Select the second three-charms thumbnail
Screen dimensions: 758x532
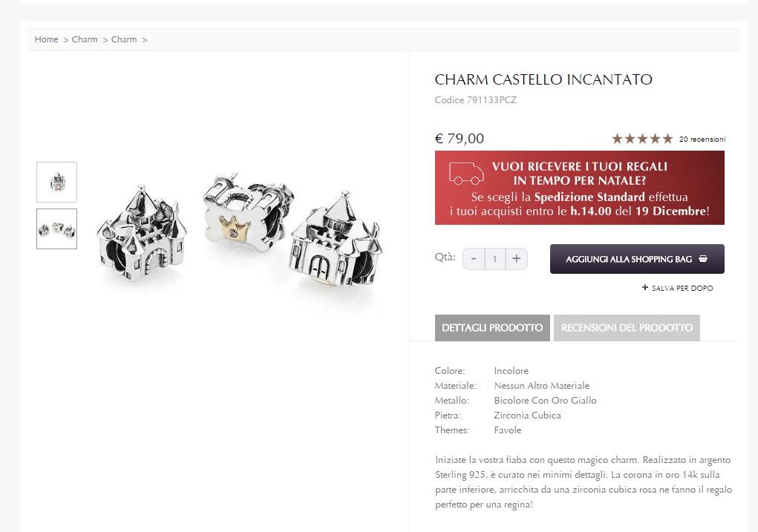57,229
